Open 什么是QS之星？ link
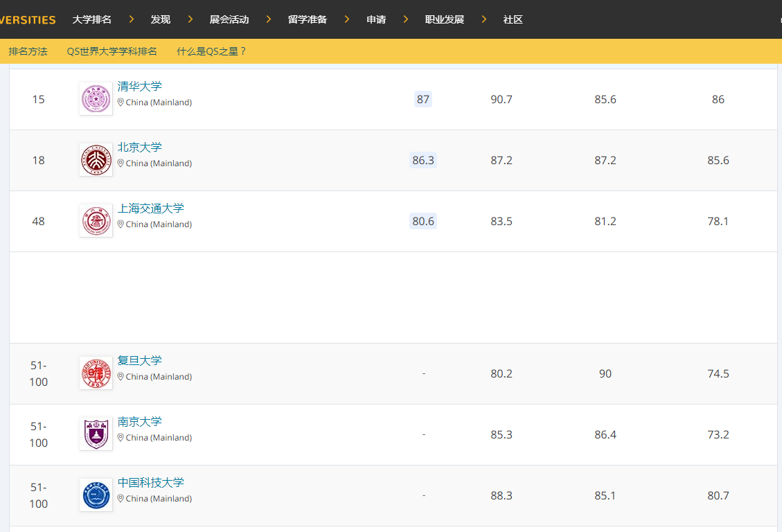This screenshot has width=782, height=532. pyautogui.click(x=211, y=51)
